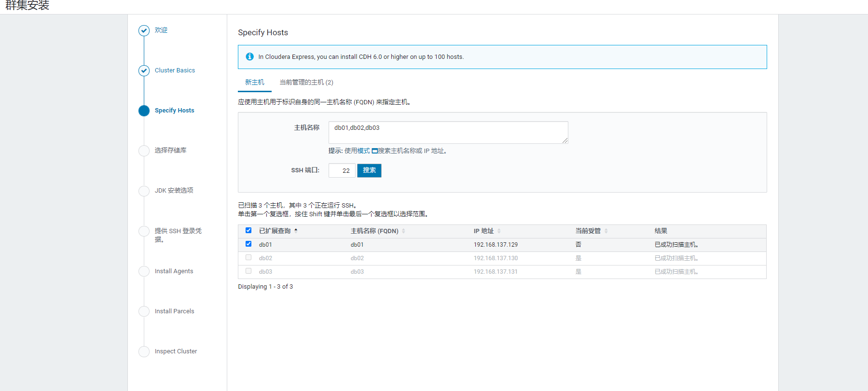The image size is (868, 391).
Task: Click IP 192.168.137.129 cell
Action: [496, 245]
